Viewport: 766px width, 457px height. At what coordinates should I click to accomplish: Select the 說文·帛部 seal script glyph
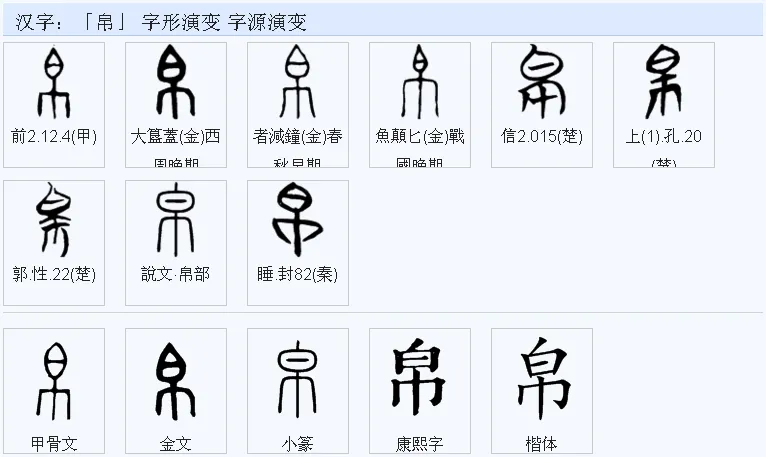[x=176, y=220]
